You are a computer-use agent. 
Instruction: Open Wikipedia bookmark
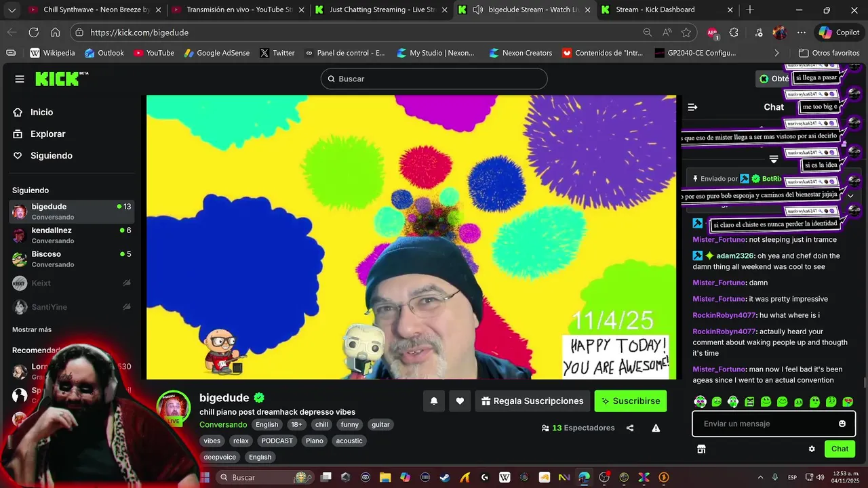[x=52, y=53]
